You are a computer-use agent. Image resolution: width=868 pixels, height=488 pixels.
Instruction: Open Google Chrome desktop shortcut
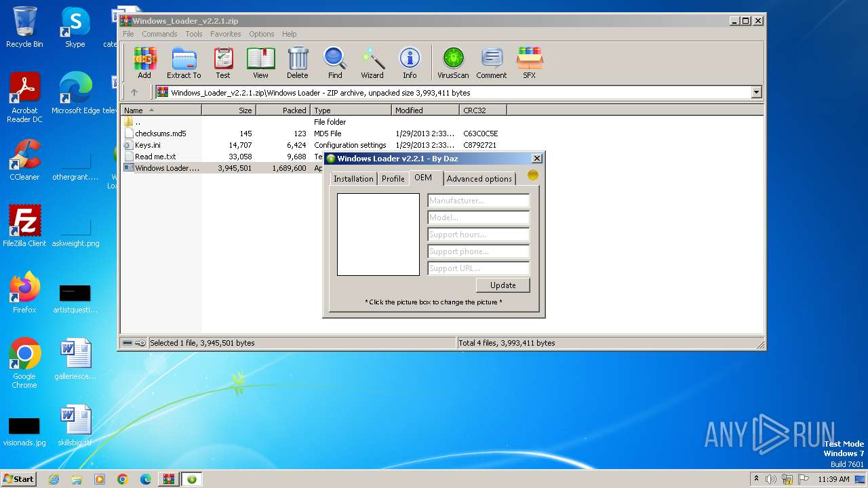pos(24,363)
